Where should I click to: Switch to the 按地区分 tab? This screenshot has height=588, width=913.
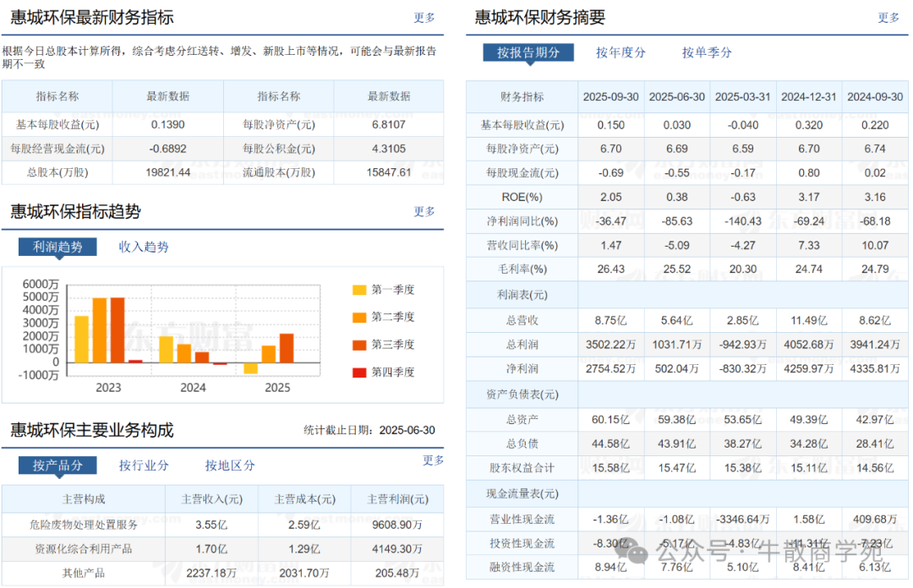[x=229, y=465]
